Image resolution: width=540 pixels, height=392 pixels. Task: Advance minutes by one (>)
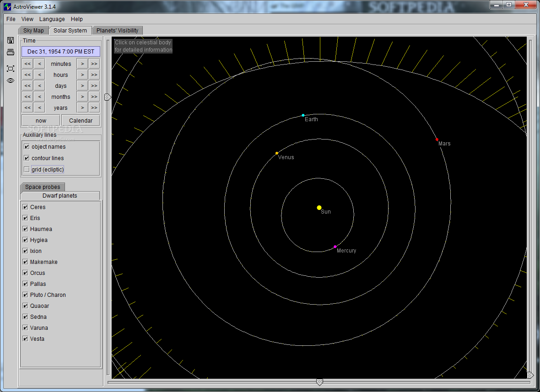coord(82,64)
